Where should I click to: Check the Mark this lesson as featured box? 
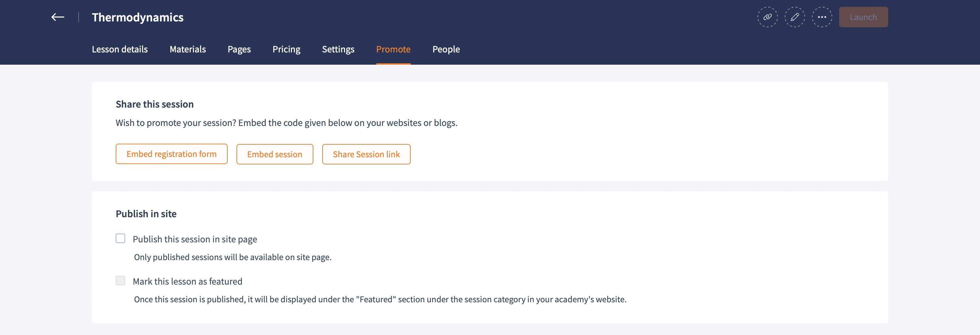[x=120, y=281]
